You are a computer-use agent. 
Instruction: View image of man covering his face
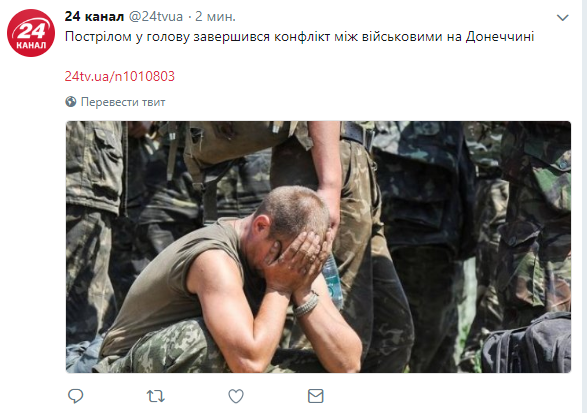(x=319, y=247)
